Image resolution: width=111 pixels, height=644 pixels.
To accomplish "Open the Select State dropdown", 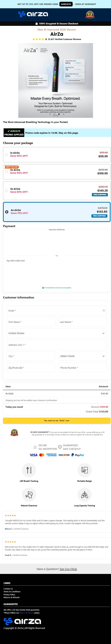I will tap(83, 356).
